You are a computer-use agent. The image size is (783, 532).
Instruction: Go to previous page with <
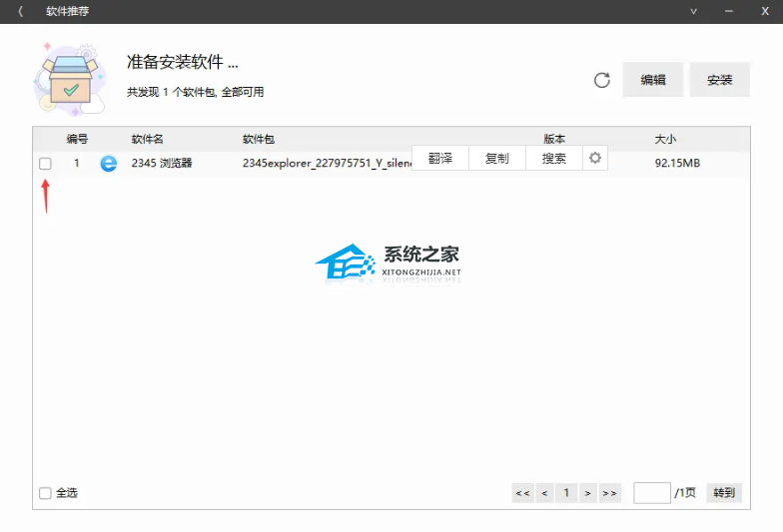pyautogui.click(x=545, y=493)
